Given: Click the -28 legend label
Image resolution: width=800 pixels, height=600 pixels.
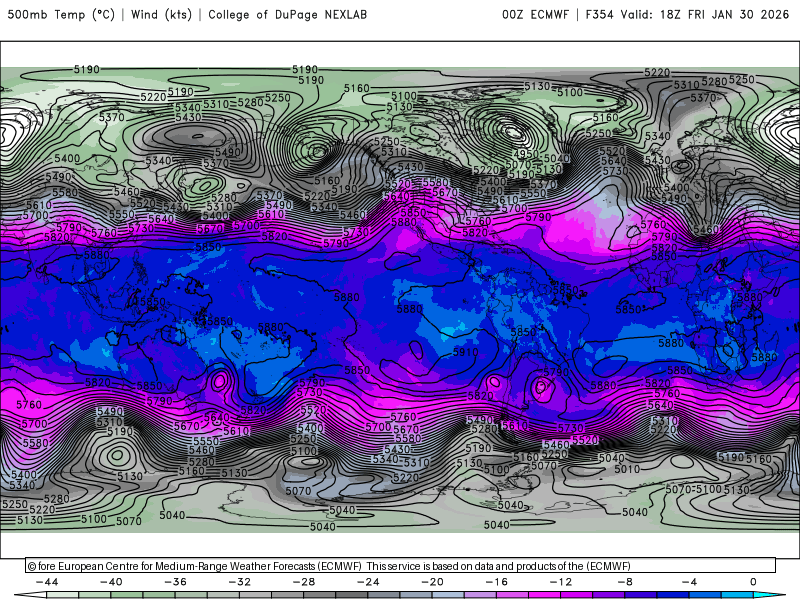Looking at the screenshot, I should (x=304, y=582).
